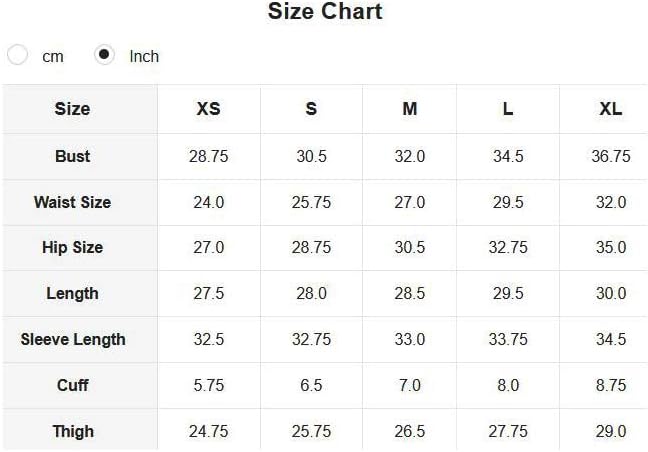
Task: Click the XL Thigh value 29.0
Action: tap(611, 432)
